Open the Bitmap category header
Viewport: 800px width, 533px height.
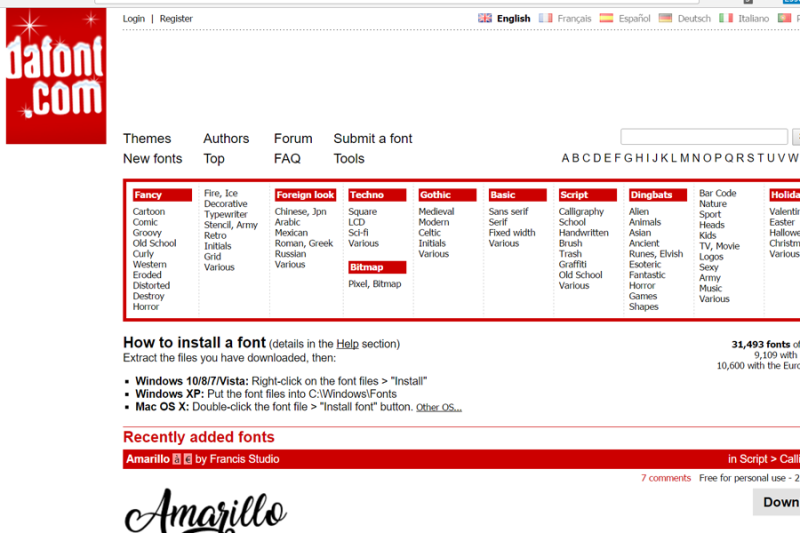point(377,267)
